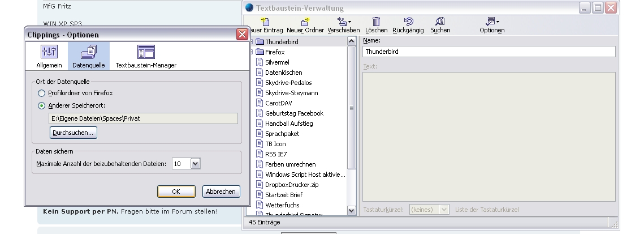The image size is (644, 234).
Task: Select Anderer Speicherort radio option
Action: pos(41,106)
